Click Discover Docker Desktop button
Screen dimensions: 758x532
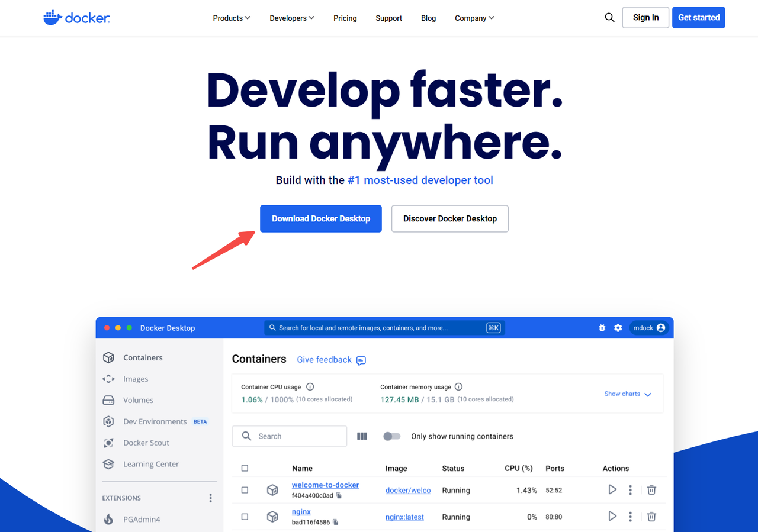[450, 218]
